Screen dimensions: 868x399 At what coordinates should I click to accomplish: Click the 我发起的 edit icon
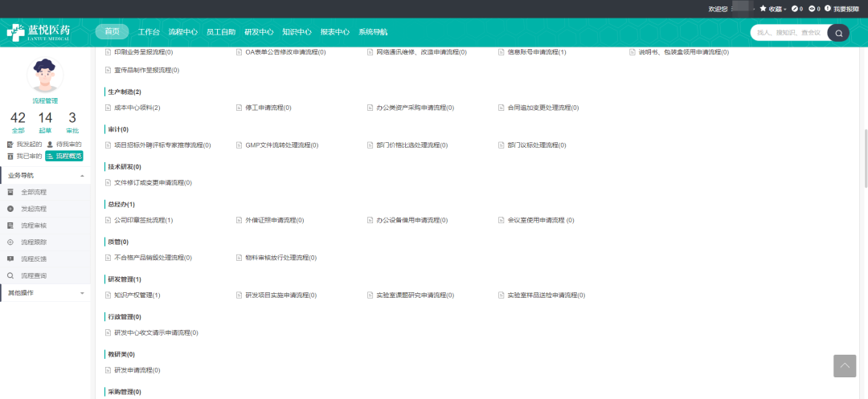(x=10, y=145)
